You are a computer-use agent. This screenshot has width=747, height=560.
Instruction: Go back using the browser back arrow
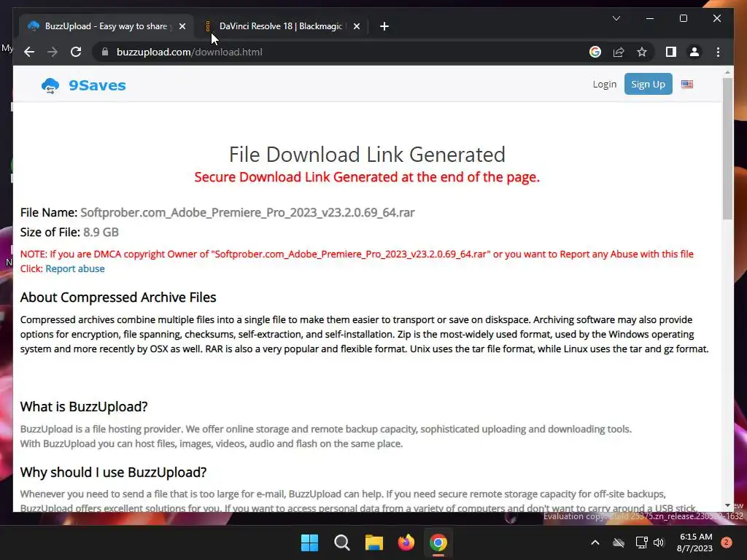[x=29, y=52]
